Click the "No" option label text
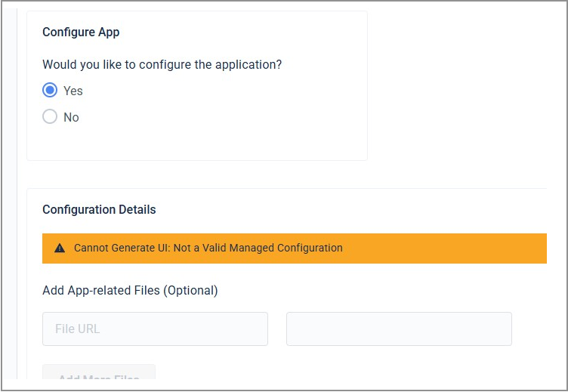The image size is (568, 392). click(x=71, y=117)
